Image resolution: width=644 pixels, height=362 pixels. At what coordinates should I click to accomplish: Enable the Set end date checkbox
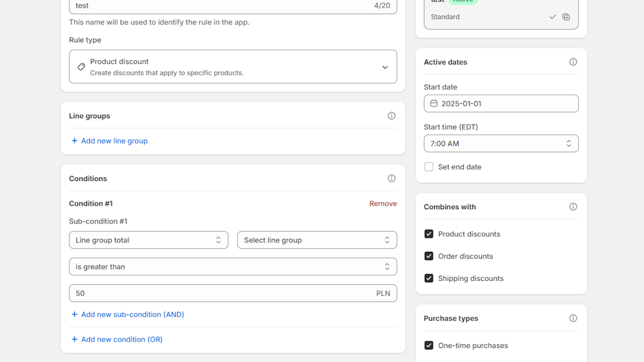coord(429,167)
